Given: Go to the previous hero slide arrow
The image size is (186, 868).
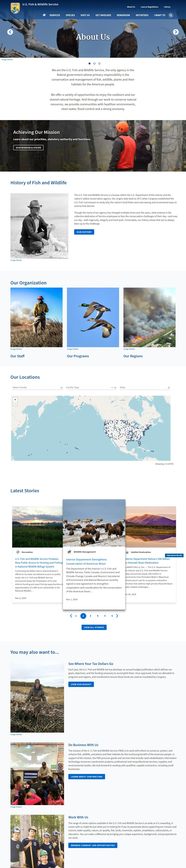Looking at the screenshot, I should coord(10,32).
